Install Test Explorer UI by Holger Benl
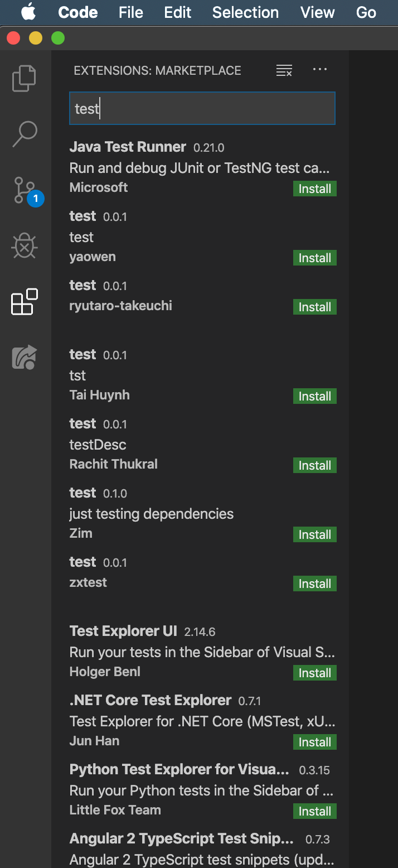 click(314, 673)
